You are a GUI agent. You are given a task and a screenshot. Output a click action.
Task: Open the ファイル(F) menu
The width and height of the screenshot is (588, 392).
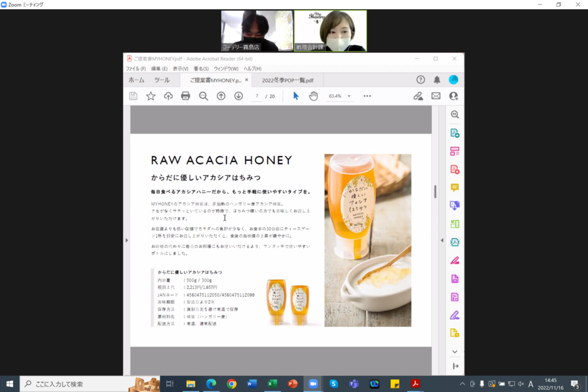pyautogui.click(x=136, y=68)
